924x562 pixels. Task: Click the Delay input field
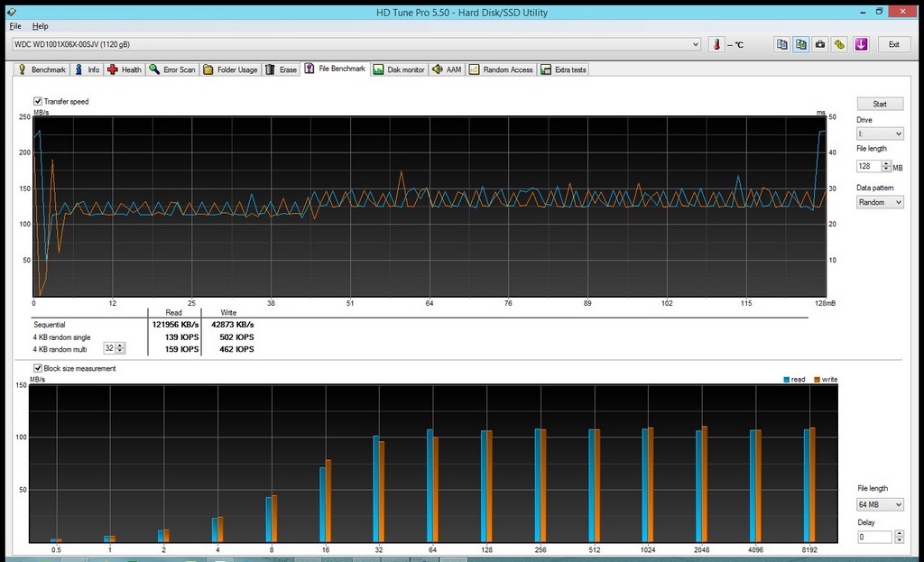pyautogui.click(x=875, y=537)
